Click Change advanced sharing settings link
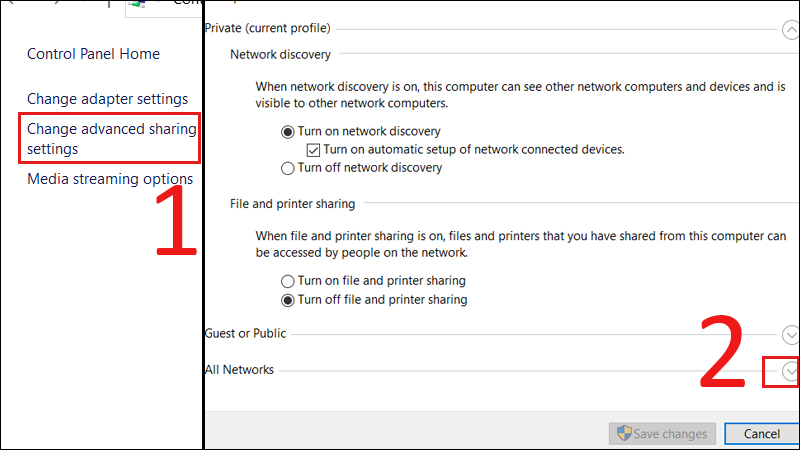The width and height of the screenshot is (800, 450). coord(111,139)
